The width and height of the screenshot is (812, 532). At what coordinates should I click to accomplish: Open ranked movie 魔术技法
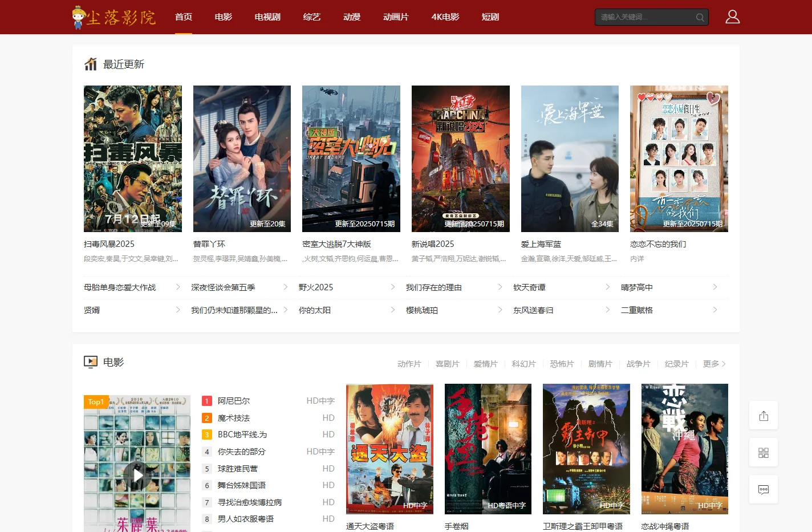click(234, 418)
